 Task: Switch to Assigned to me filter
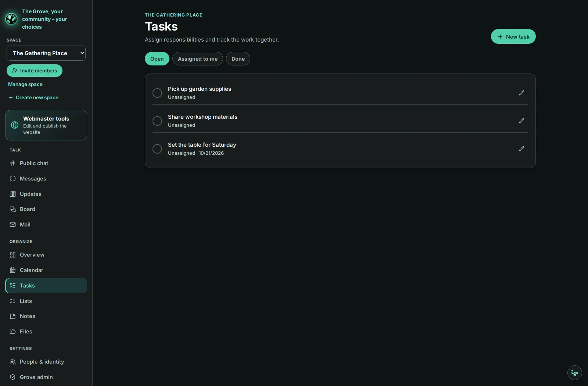point(198,59)
